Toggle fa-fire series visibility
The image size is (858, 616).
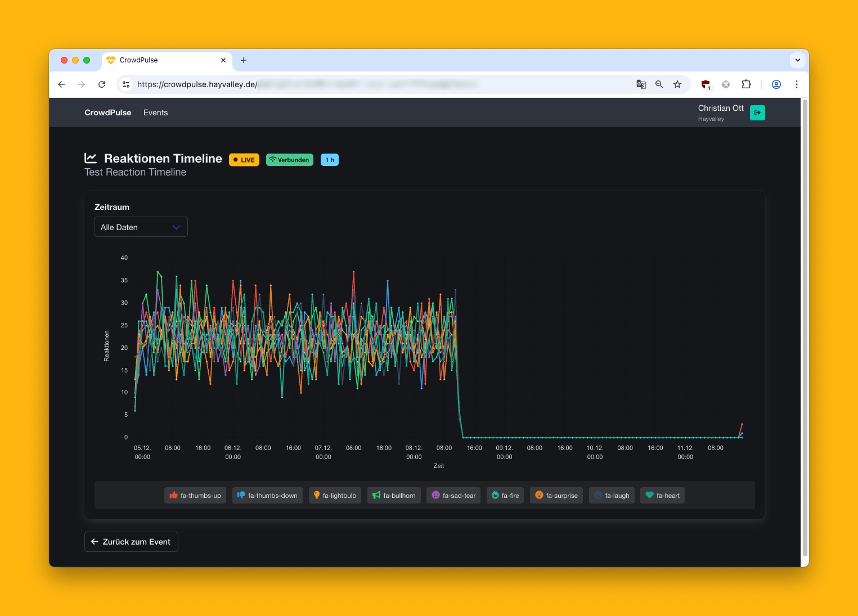[505, 496]
